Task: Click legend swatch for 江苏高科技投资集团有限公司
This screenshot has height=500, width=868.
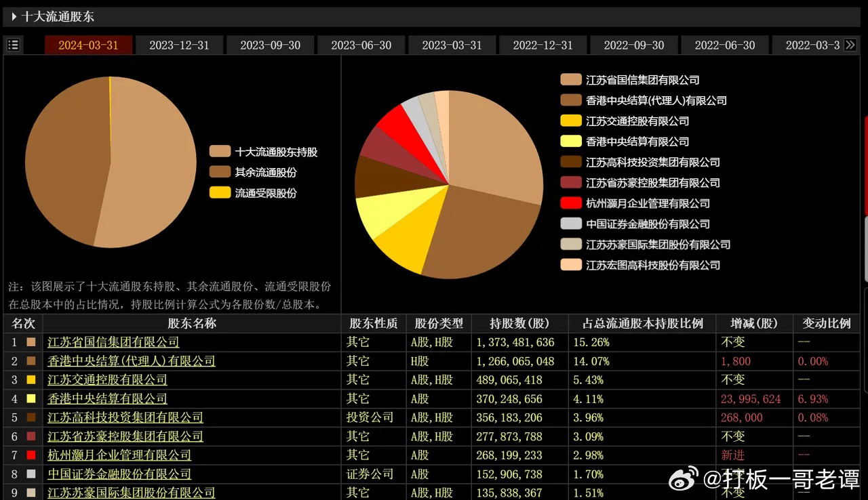Action: tap(571, 162)
